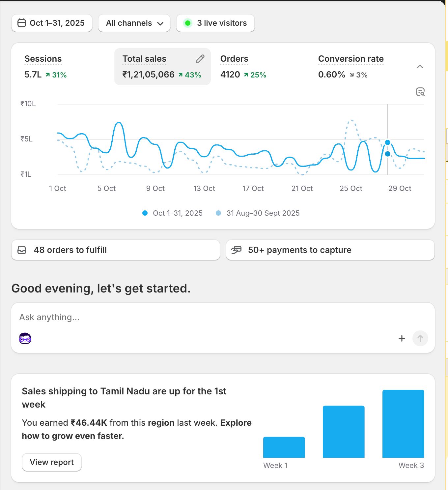Viewport: 448px width, 490px height.
Task: Collapse the metrics chart with chevron
Action: pyautogui.click(x=420, y=67)
